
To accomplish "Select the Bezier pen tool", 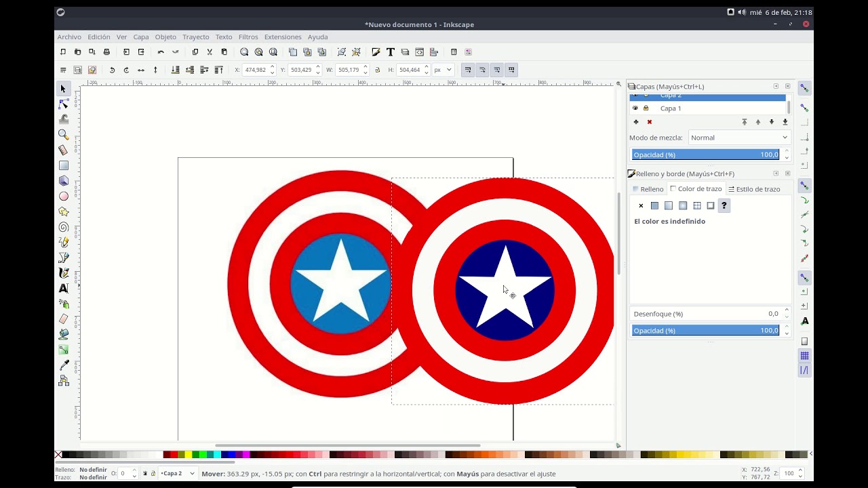I will pyautogui.click(x=64, y=258).
